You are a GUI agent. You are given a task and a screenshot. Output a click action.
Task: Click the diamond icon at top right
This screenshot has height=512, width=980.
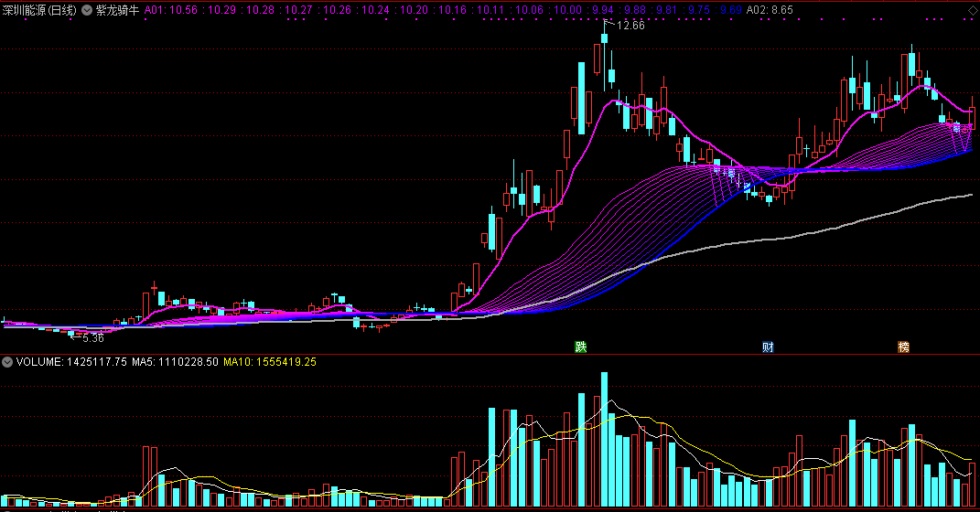[x=972, y=10]
